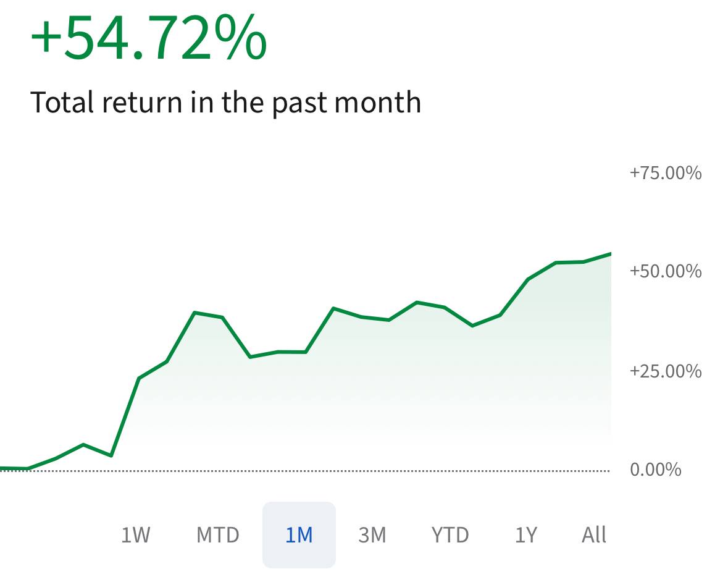The image size is (728, 582).
Task: Click the small dip before the steep climb
Action: coord(111,455)
